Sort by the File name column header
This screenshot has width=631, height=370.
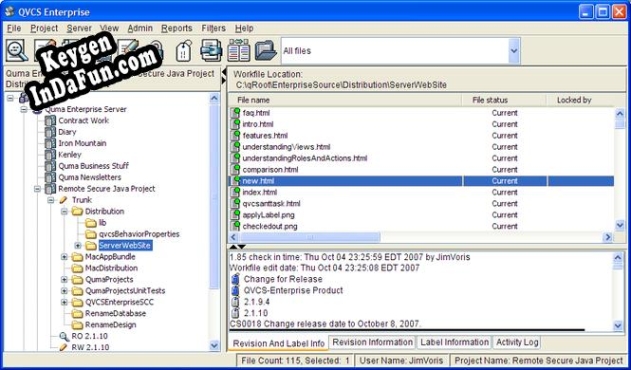(345, 100)
